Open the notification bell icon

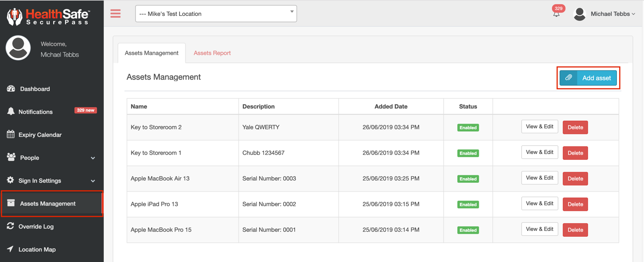(556, 14)
